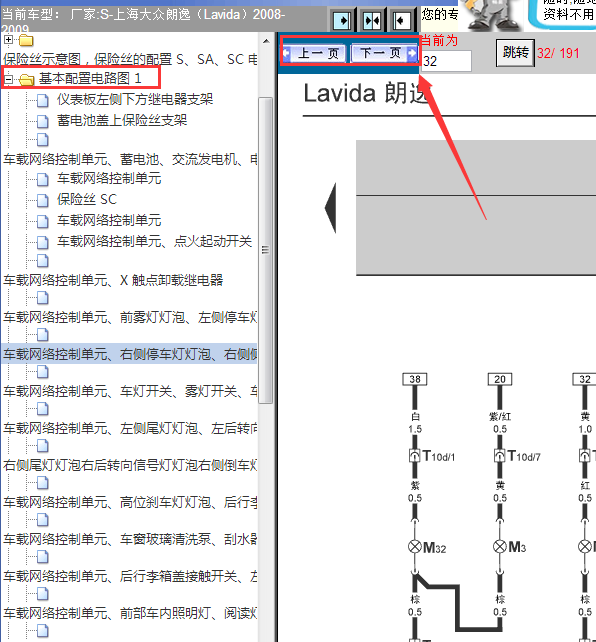Viewport: 596px width, 642px height.
Task: Expand the collapsed top folder node
Action: click(8, 40)
